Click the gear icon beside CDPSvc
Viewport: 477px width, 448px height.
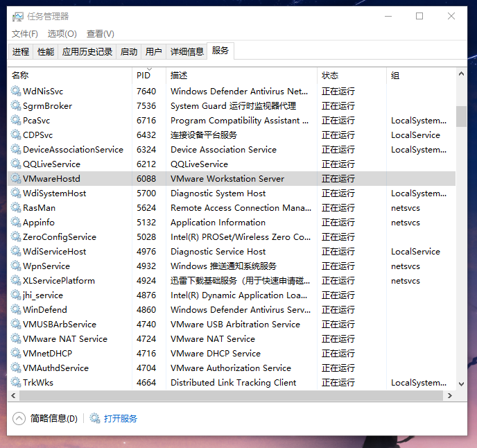pyautogui.click(x=16, y=135)
